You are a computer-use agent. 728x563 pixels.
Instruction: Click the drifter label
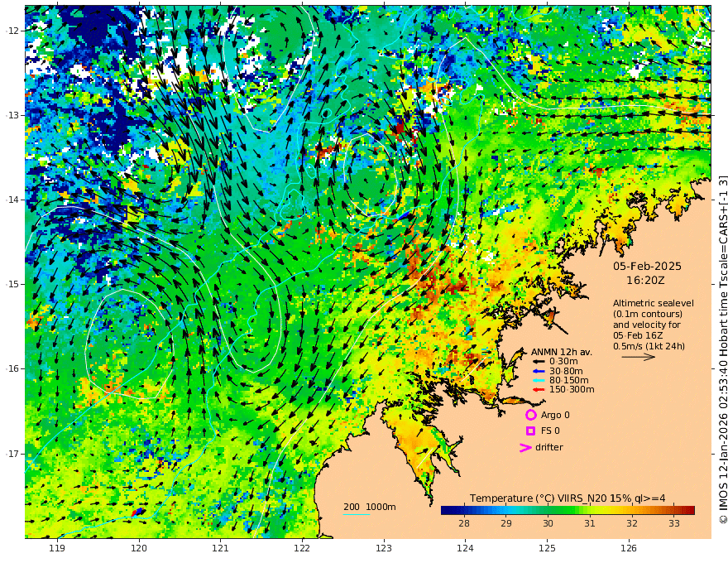(x=549, y=447)
